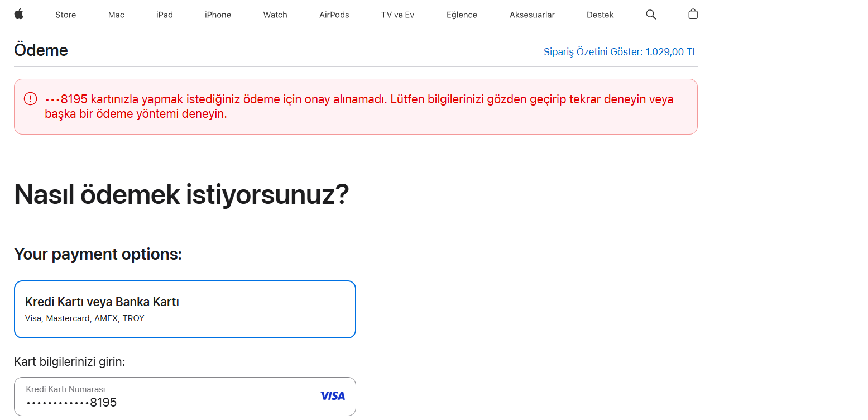Click the VISA card logo

[332, 396]
